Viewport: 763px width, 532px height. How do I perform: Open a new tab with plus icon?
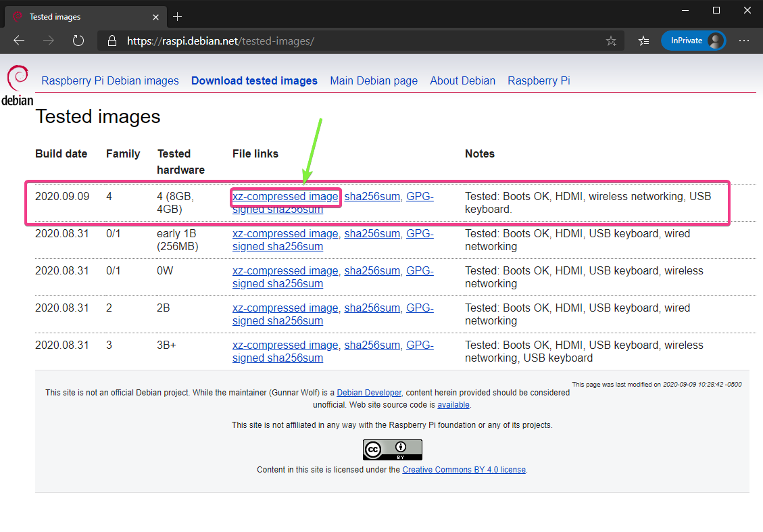point(178,16)
